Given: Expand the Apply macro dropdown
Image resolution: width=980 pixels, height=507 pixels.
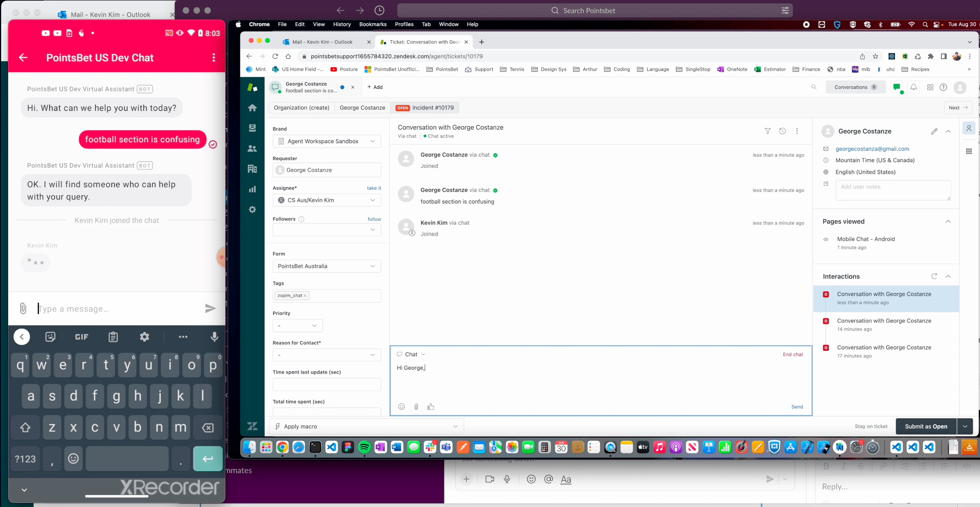Looking at the screenshot, I should click(455, 426).
